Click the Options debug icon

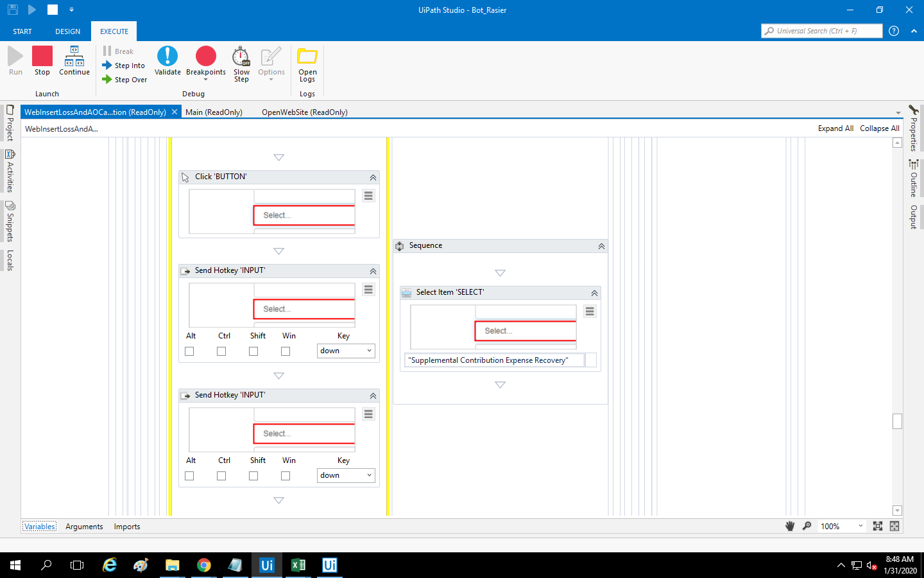[x=271, y=56]
